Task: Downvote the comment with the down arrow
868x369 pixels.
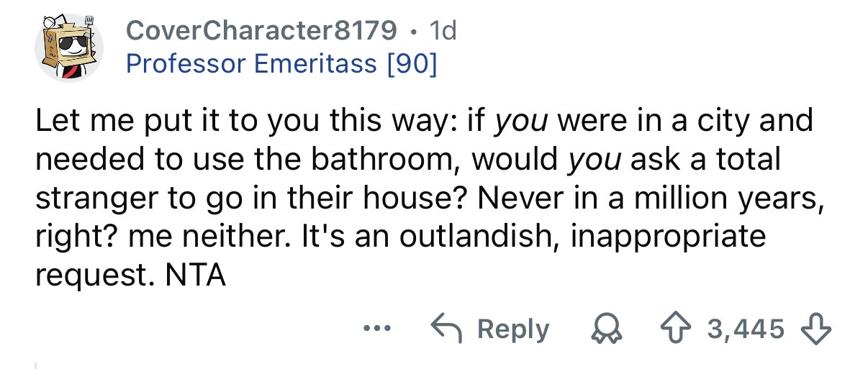Action: coord(815,329)
